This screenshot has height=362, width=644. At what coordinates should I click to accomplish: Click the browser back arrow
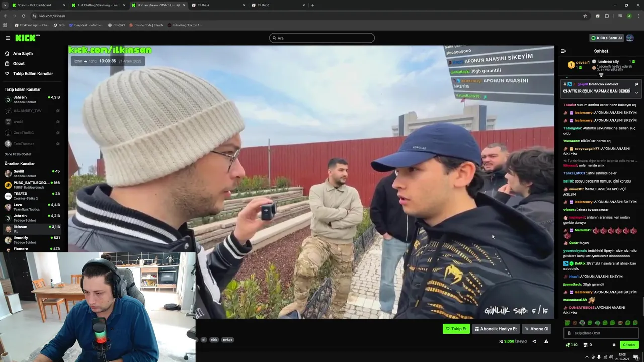pyautogui.click(x=5, y=16)
